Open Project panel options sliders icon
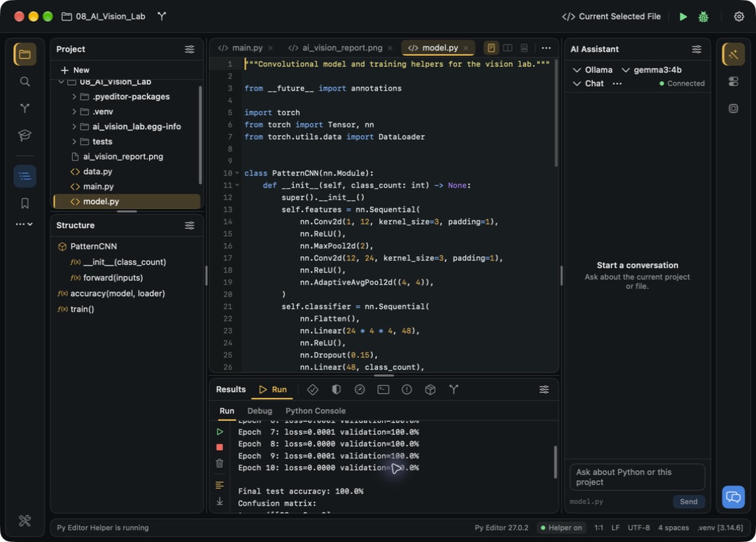 (190, 49)
